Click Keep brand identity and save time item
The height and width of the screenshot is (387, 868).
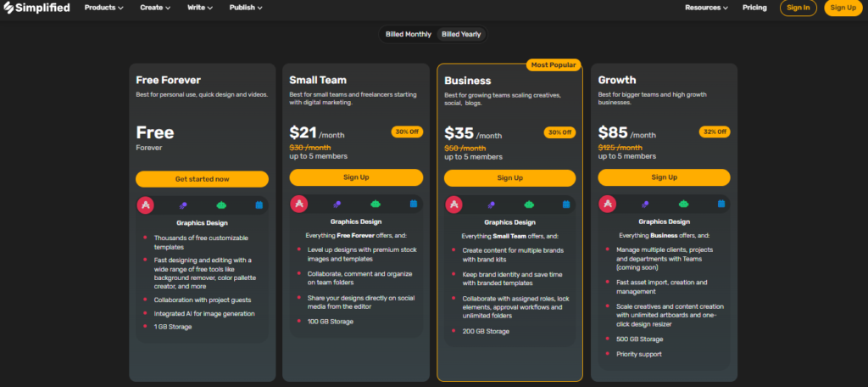tap(511, 278)
